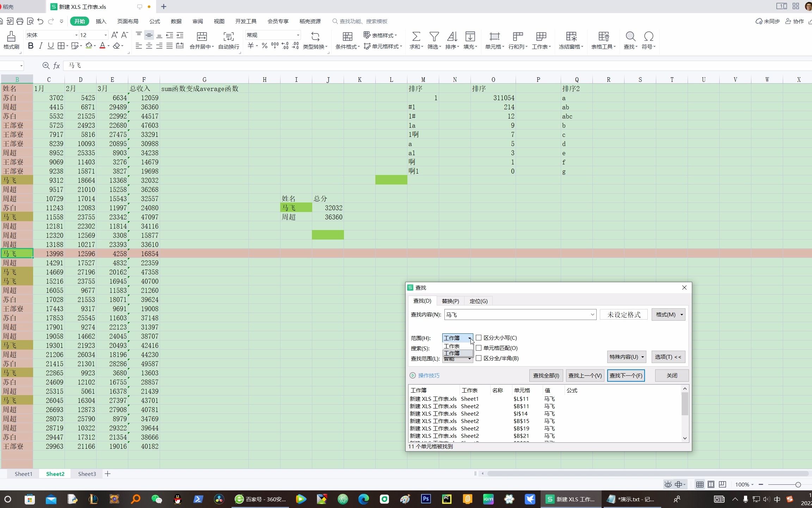Enable the match case checkbox (区分大小写)
The height and width of the screenshot is (508, 812).
(479, 338)
